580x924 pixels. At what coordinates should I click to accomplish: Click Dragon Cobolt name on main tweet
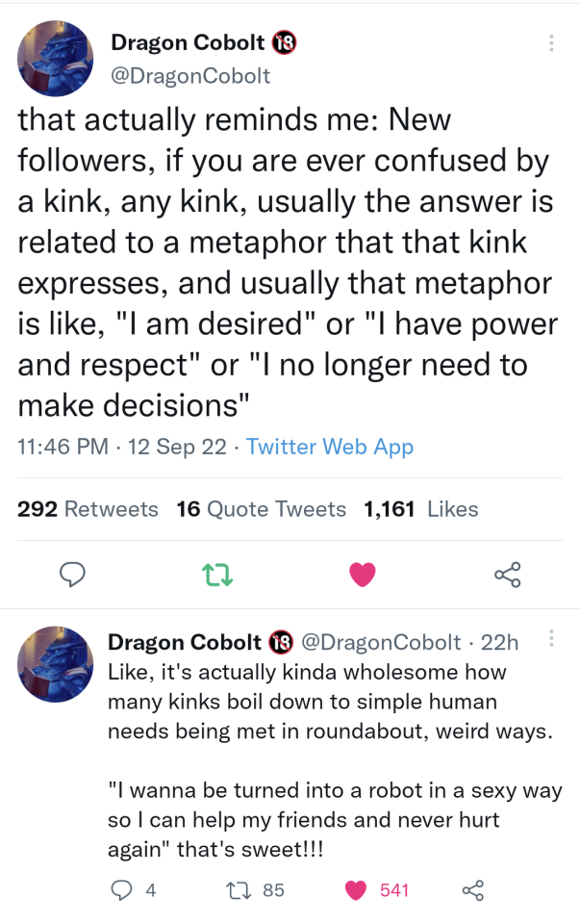click(x=188, y=42)
